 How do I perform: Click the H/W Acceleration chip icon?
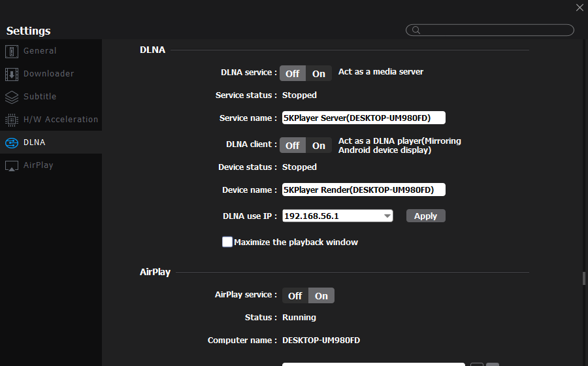[x=11, y=120]
